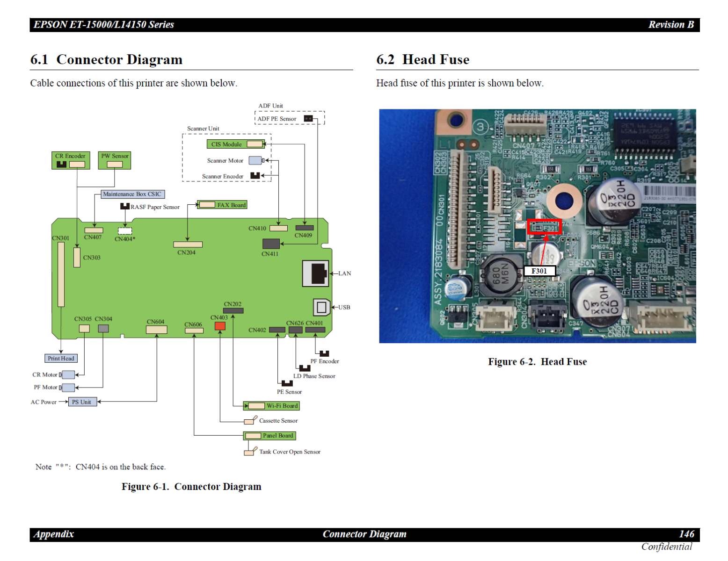
Task: Click the FAX Board green box
Action: pyautogui.click(x=222, y=205)
